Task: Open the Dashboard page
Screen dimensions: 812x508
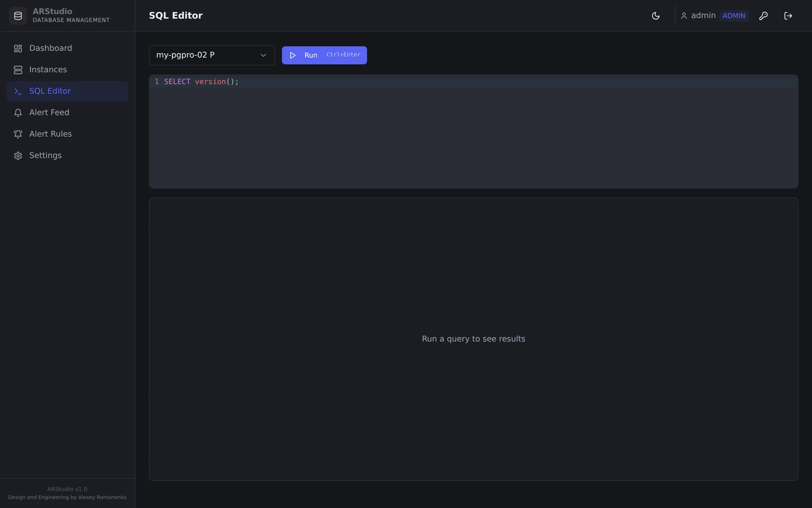Action: coord(67,48)
